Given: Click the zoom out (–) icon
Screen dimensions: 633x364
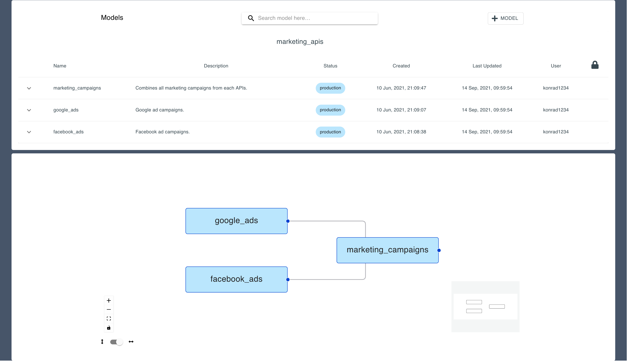Looking at the screenshot, I should [x=109, y=309].
